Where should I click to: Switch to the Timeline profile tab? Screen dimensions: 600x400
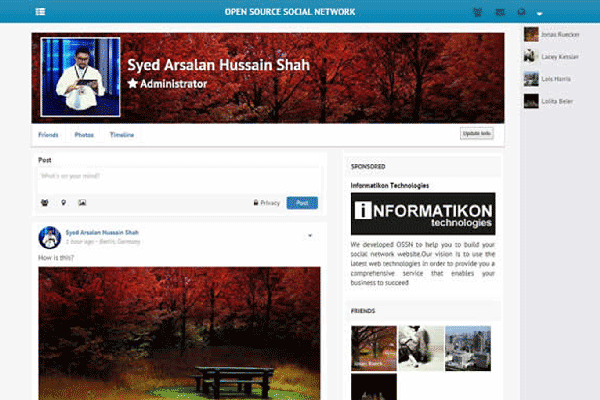[x=122, y=134]
